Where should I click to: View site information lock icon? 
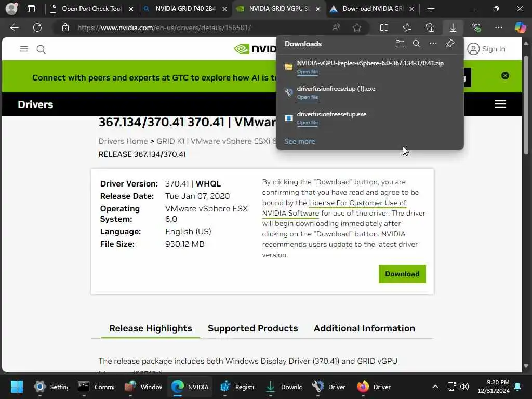coord(65,28)
